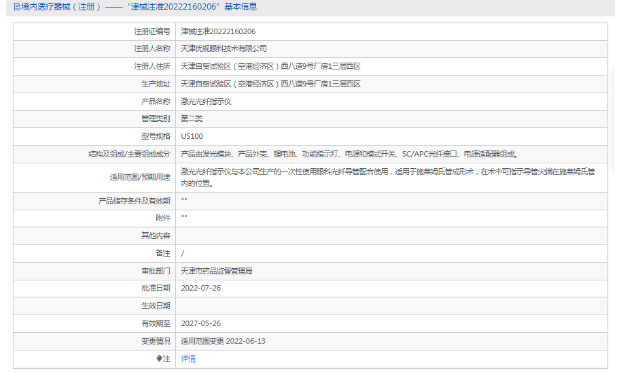Viewport: 618px width, 373px height.
Task: Click the 附件 label cell
Action: click(x=95, y=218)
